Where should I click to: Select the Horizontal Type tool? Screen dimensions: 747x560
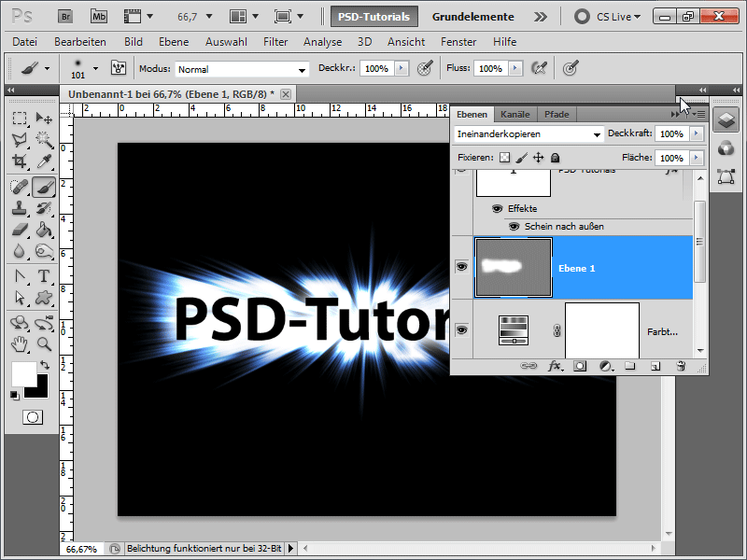pyautogui.click(x=43, y=275)
